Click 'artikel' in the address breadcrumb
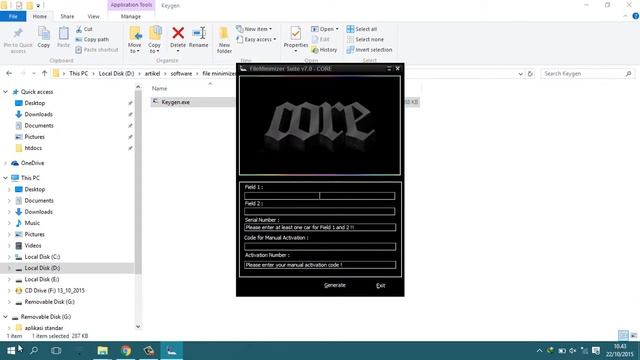This screenshot has width=640, height=360. tap(152, 74)
